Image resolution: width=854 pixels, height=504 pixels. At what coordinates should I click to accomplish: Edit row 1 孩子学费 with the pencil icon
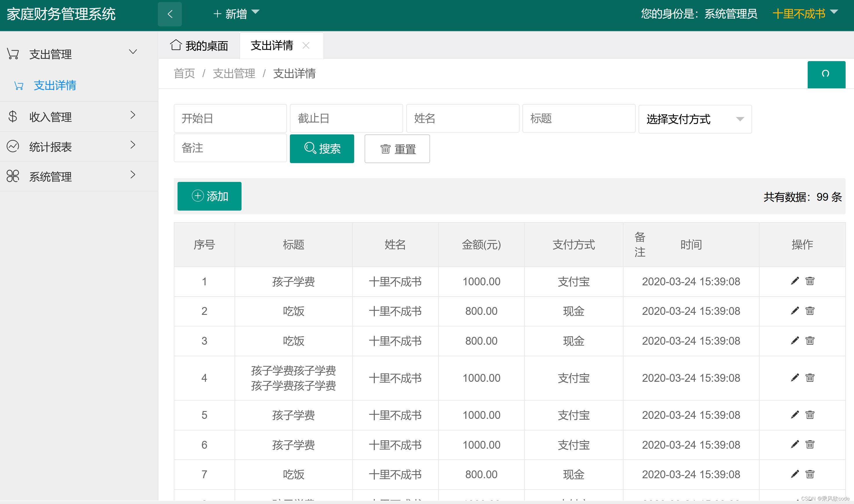795,281
